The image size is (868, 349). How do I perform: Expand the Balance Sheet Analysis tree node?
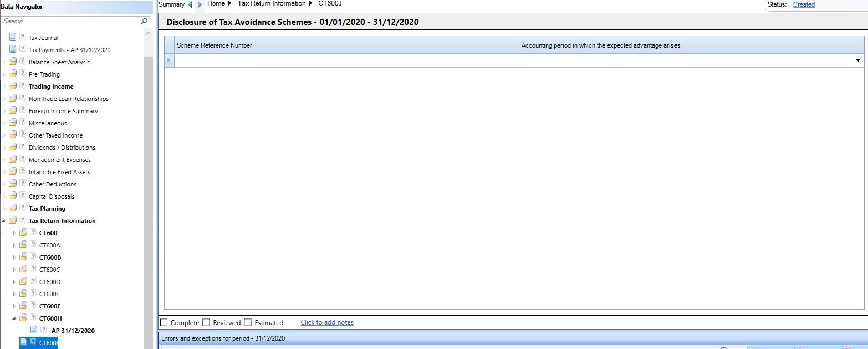point(4,62)
